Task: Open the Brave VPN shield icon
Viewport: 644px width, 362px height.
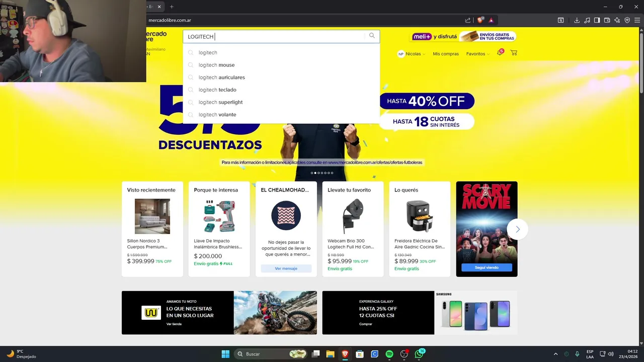Action: 627,20
